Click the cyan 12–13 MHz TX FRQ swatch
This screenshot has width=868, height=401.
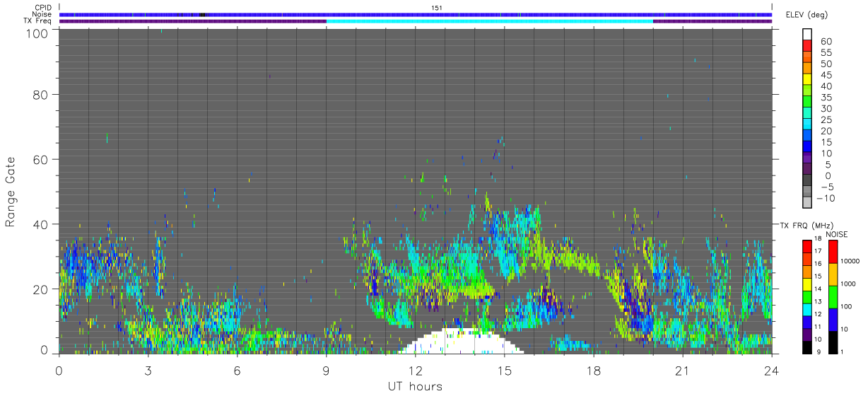[807, 308]
